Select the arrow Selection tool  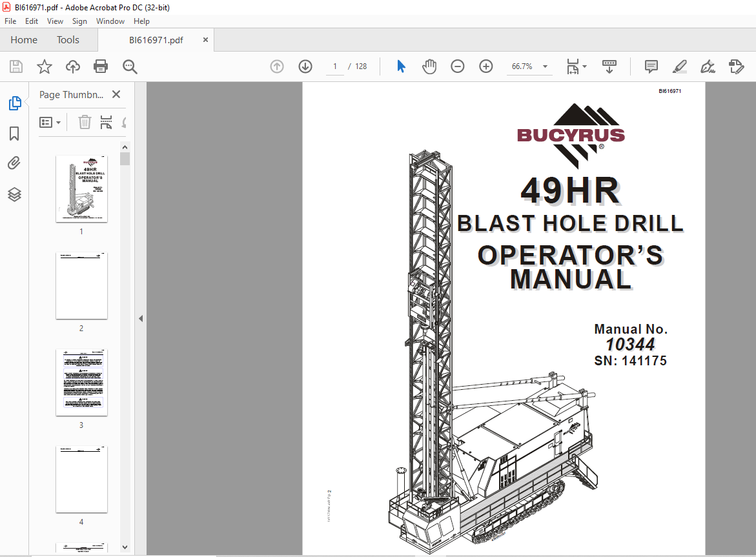(401, 66)
